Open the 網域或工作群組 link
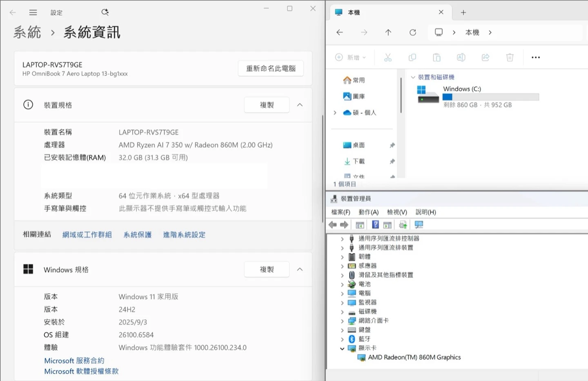The height and width of the screenshot is (381, 588). pyautogui.click(x=87, y=235)
